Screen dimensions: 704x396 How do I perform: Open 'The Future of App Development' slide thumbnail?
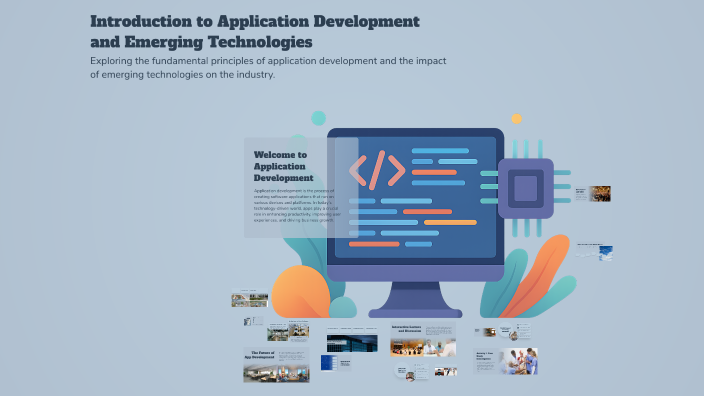[276, 365]
